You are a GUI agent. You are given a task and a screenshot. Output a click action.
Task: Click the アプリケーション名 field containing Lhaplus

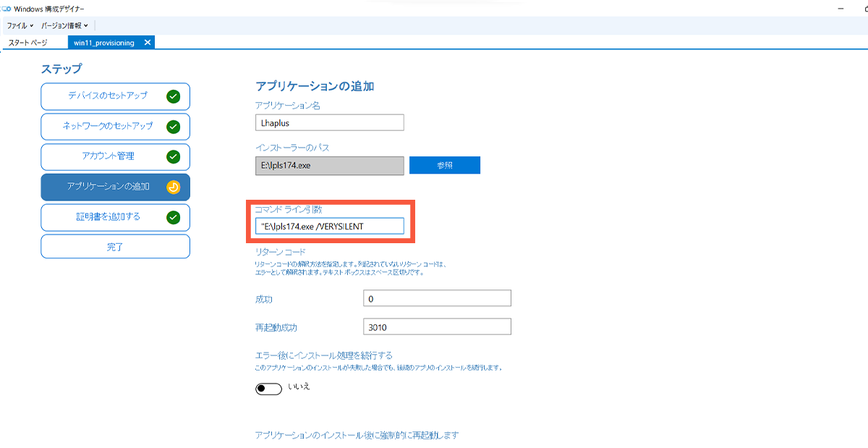(329, 122)
